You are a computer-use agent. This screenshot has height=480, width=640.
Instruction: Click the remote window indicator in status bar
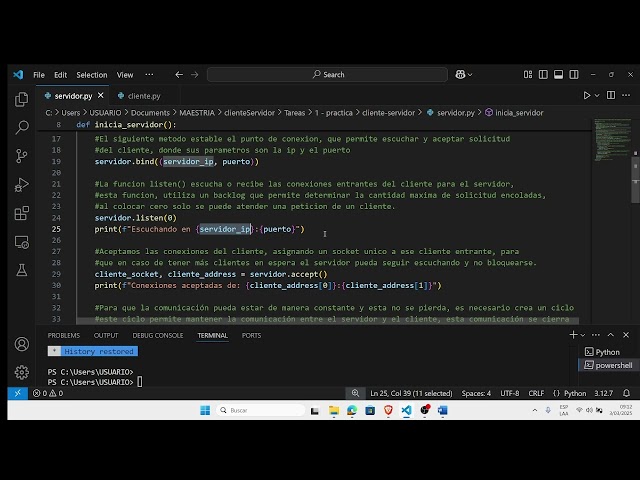coord(18,393)
